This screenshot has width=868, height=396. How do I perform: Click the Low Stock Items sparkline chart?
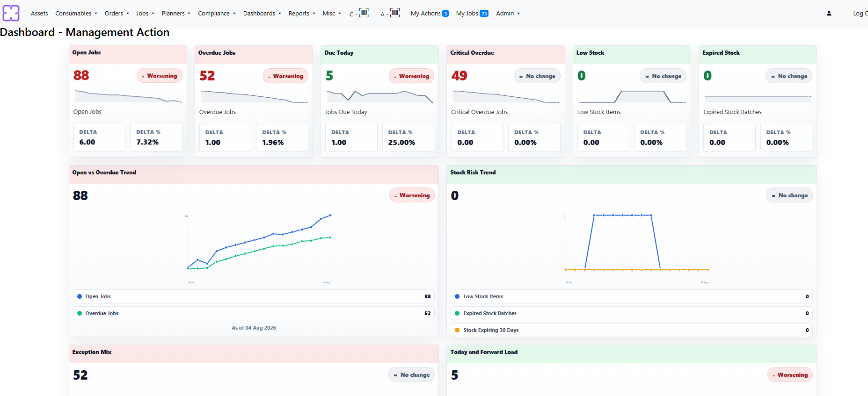(x=632, y=96)
